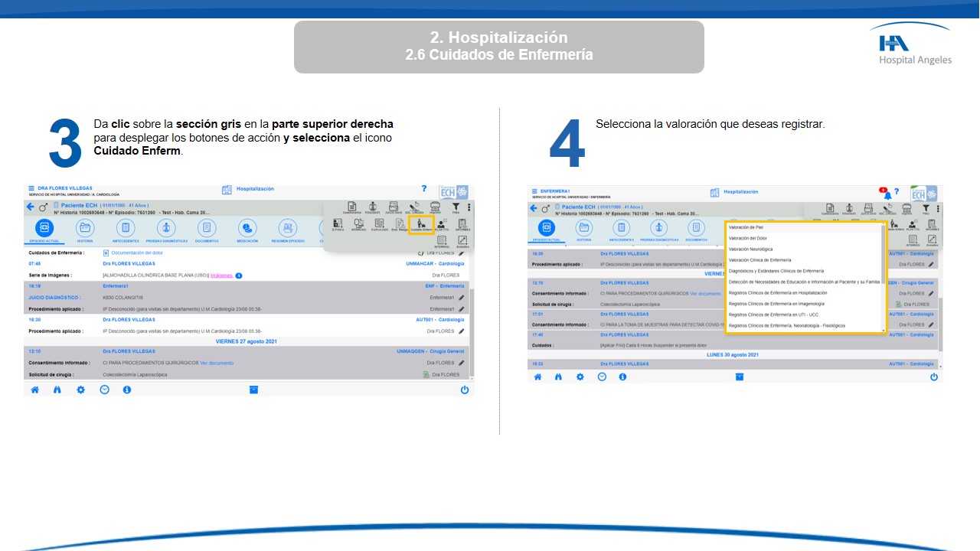Click blue badge next to Imágenes link
The image size is (980, 551).
coord(239,275)
